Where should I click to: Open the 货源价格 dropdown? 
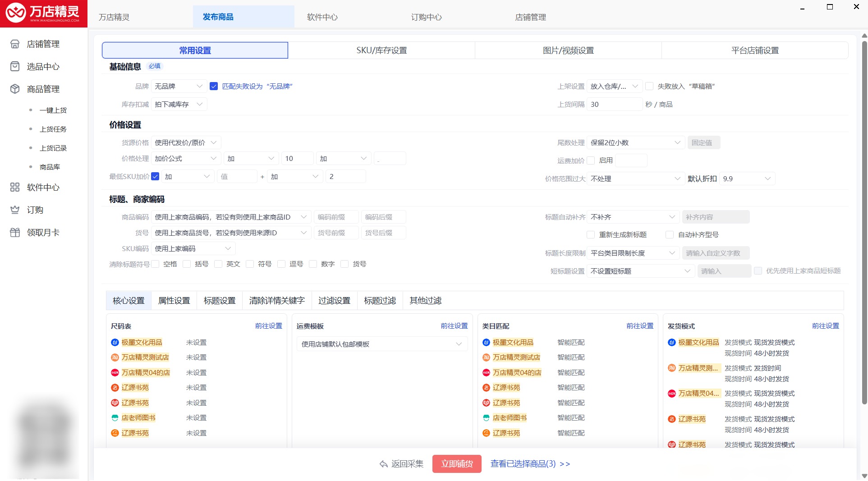(186, 142)
